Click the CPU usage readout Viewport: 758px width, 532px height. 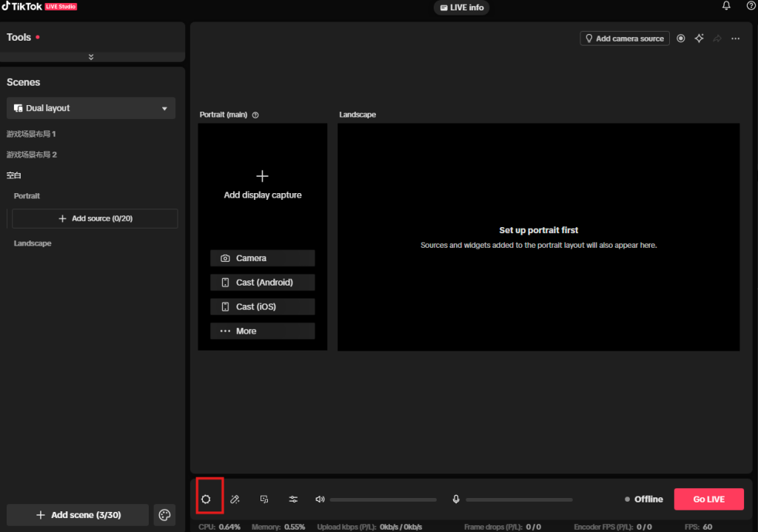(219, 527)
